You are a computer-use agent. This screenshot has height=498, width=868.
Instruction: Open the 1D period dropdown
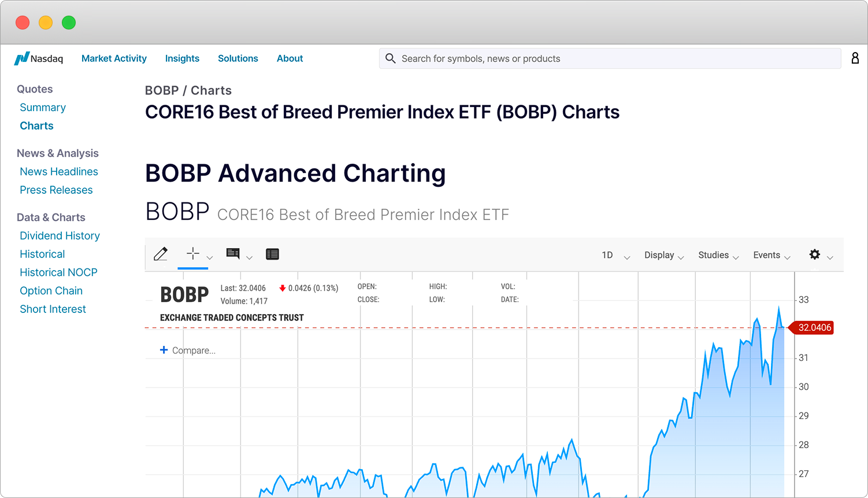[615, 255]
